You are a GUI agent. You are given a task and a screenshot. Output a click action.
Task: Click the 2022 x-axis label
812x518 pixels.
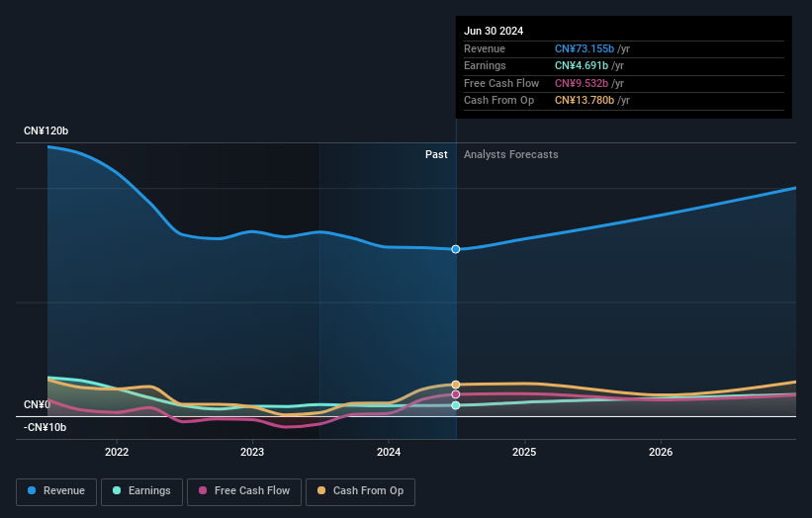pos(117,452)
